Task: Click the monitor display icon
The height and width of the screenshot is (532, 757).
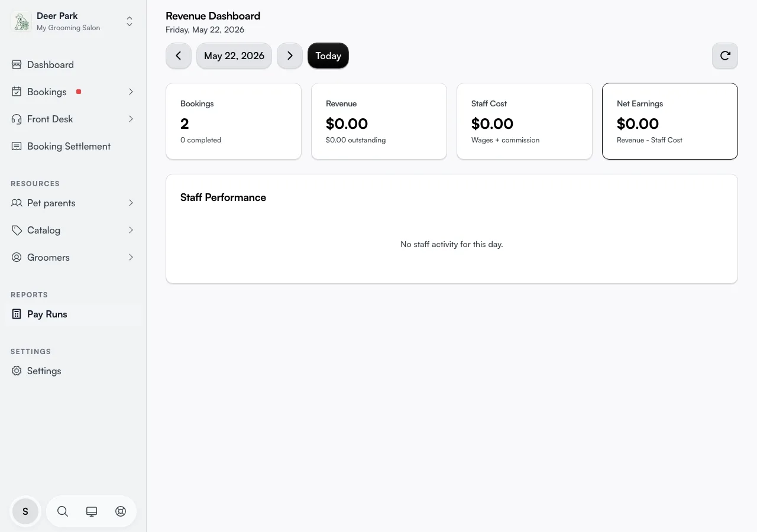Action: [x=92, y=511]
